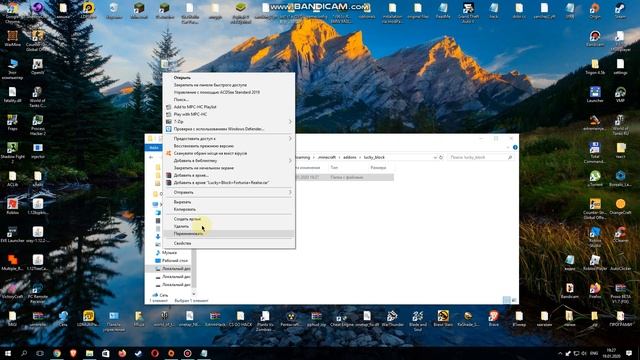Select the 'Этот компьютер' desktop icon
The height and width of the screenshot is (360, 640).
[12, 69]
